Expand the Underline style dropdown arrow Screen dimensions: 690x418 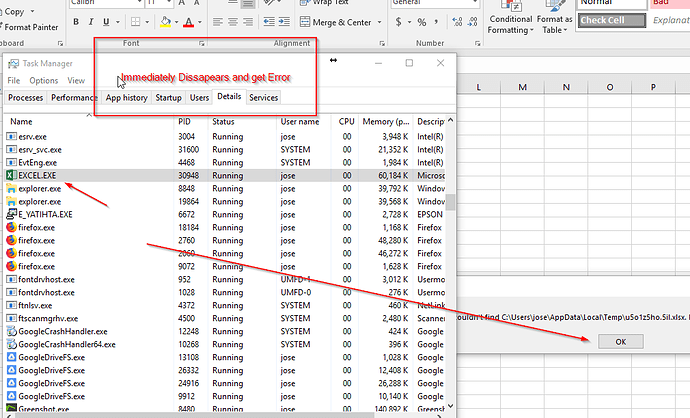click(x=117, y=22)
